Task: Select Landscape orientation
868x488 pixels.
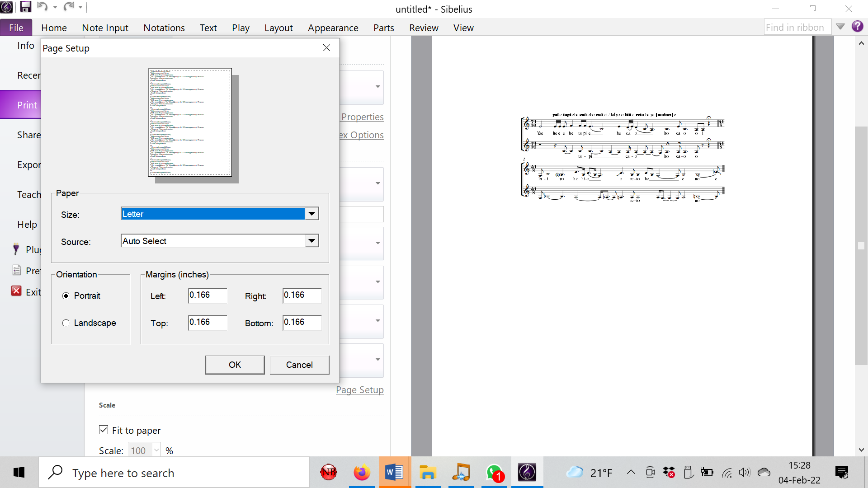Action: pos(66,323)
